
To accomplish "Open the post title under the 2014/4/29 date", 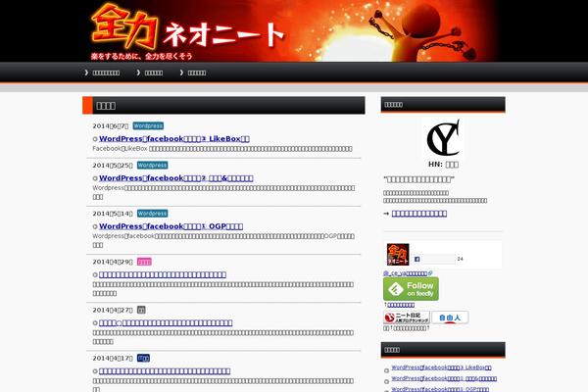I will 163,275.
